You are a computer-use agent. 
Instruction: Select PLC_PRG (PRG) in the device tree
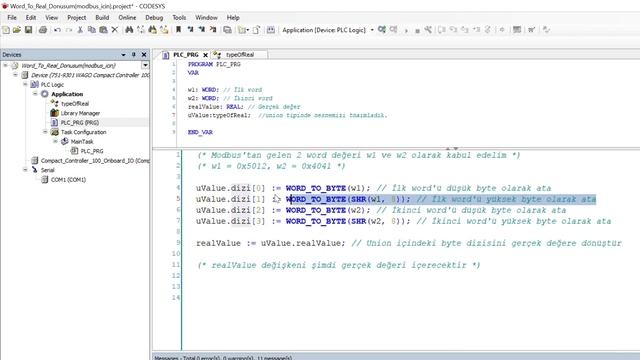[x=80, y=122]
